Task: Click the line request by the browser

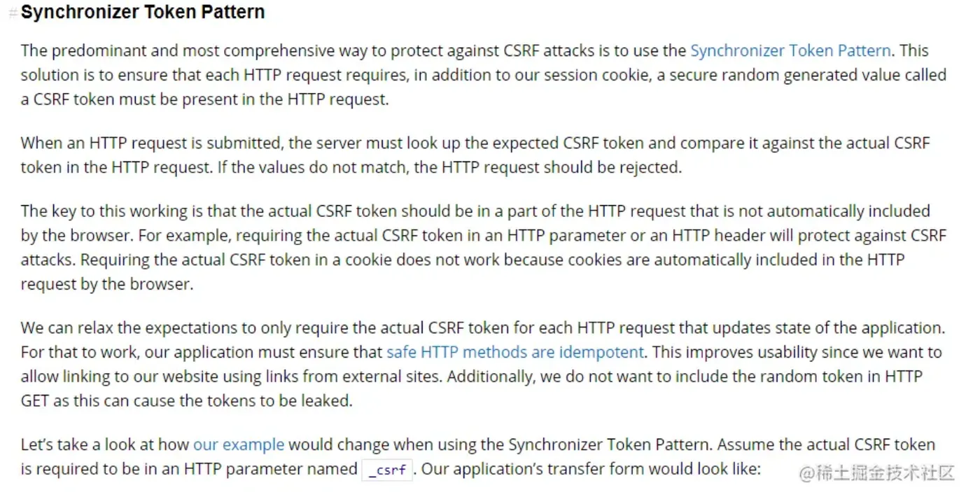Action: [107, 285]
